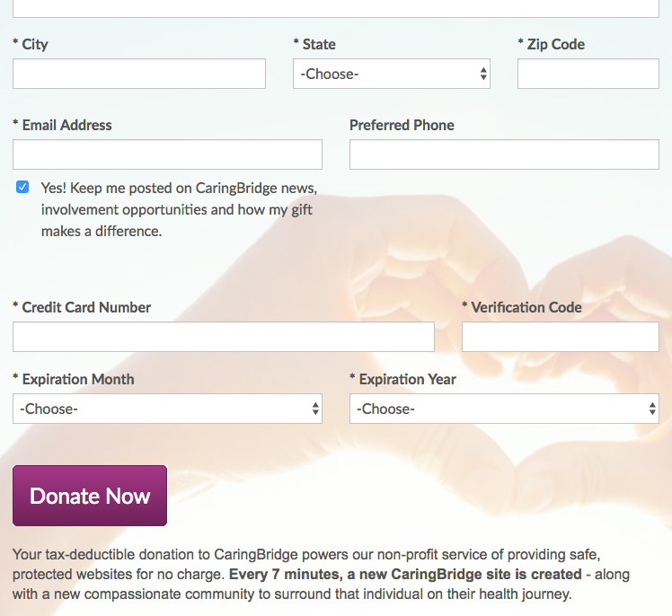This screenshot has width=672, height=616.
Task: Click the '* Verification Code' label text
Action: pos(522,307)
